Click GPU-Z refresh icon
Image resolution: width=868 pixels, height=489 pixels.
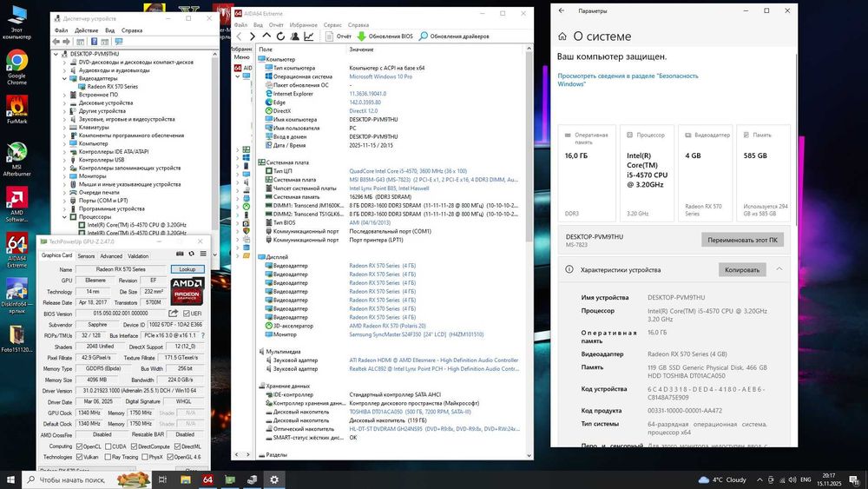(x=192, y=254)
